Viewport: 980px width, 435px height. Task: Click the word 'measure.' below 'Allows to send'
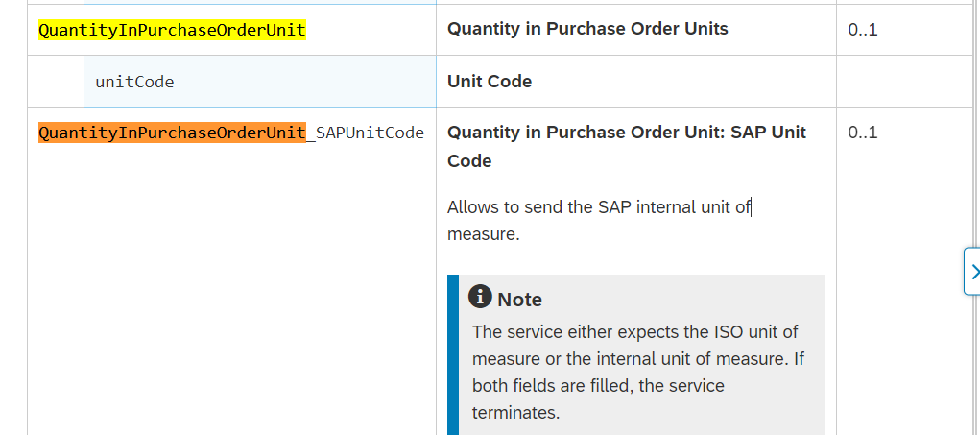click(484, 235)
